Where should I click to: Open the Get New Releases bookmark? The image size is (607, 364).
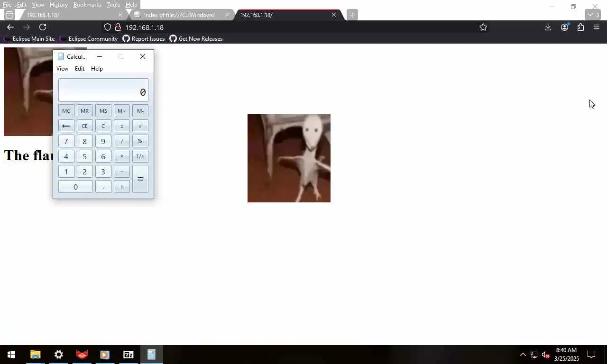tap(196, 39)
